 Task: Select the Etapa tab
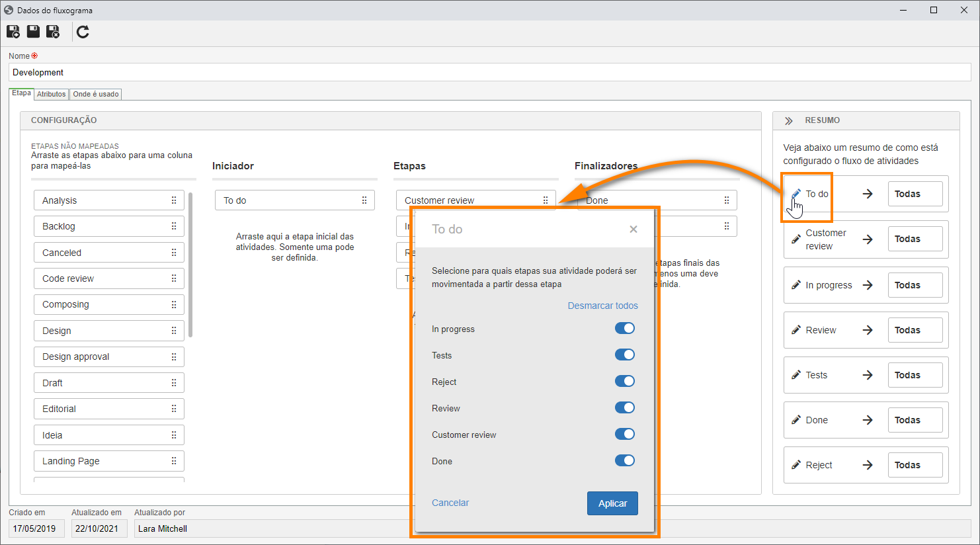[x=21, y=93]
